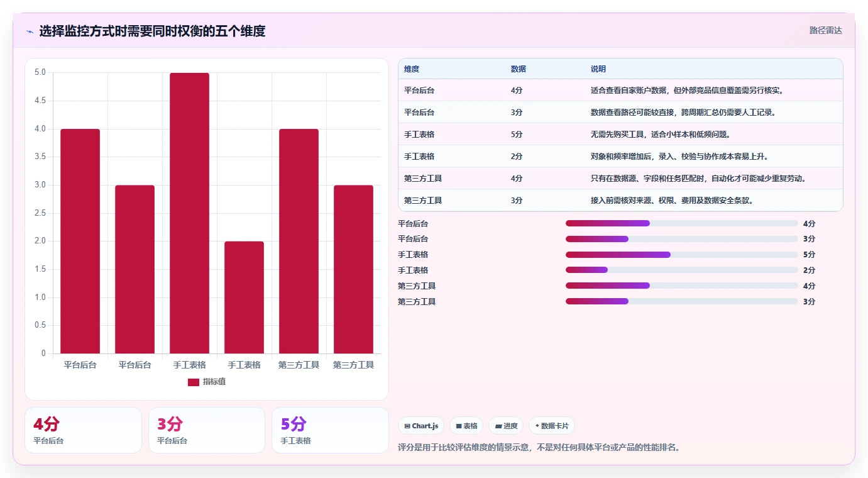Click the 5分 cell in the table
The image size is (868, 478).
[x=517, y=135]
